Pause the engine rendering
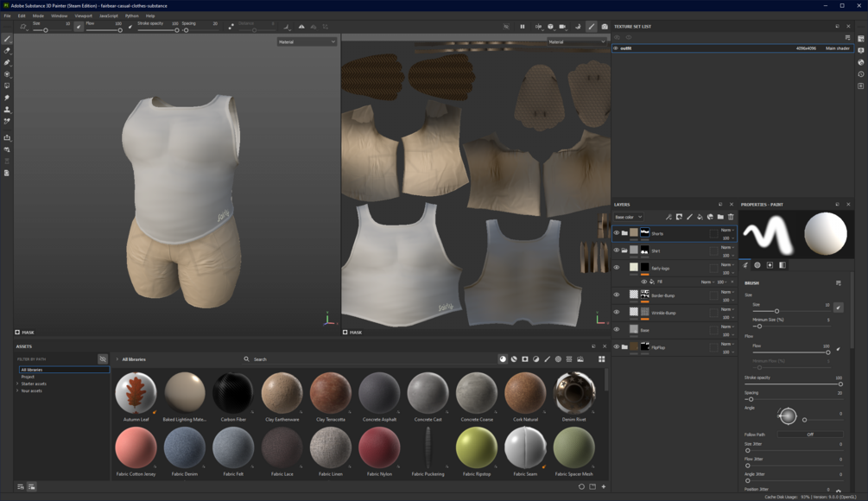This screenshot has width=868, height=501. (522, 27)
